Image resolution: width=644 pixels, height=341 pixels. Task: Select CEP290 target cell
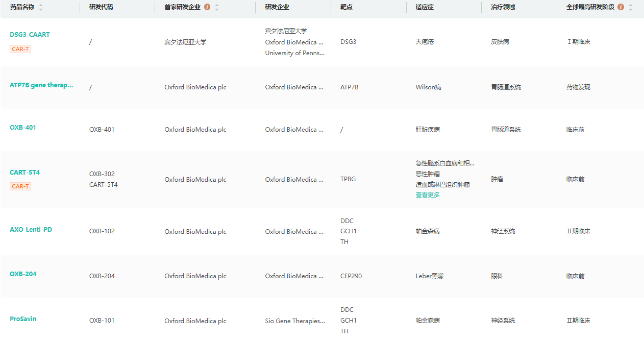[351, 276]
